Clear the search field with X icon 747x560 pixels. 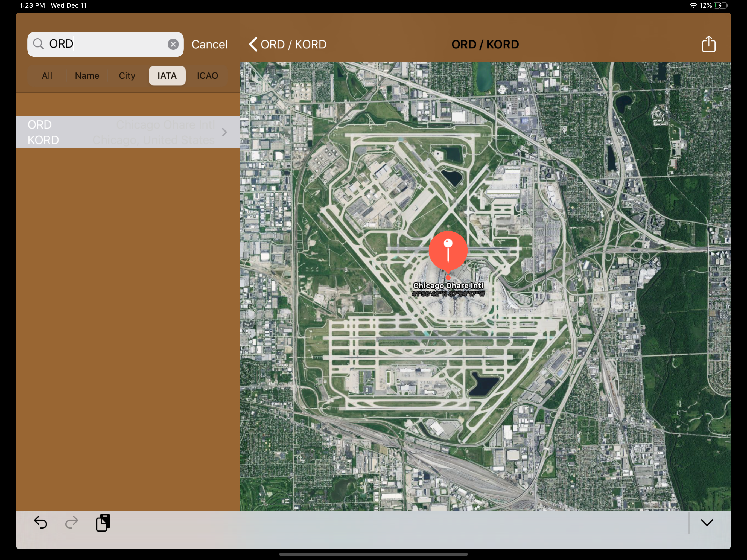click(173, 44)
